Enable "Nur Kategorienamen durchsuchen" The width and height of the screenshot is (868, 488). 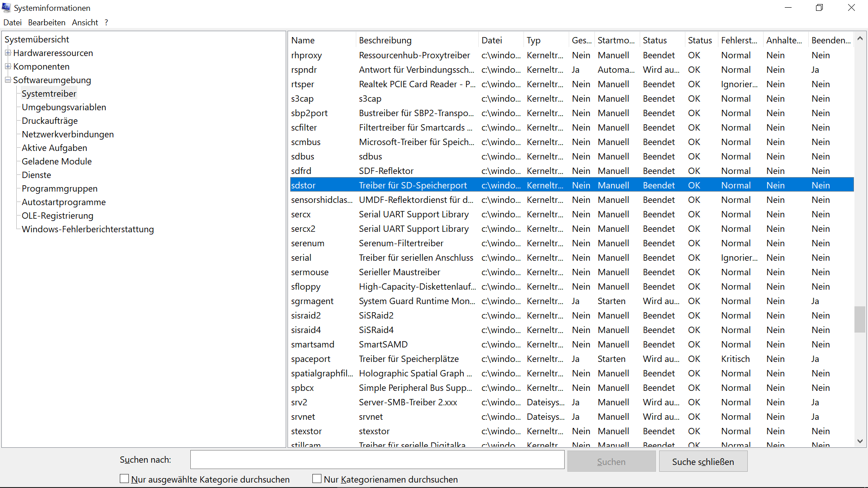click(x=316, y=479)
